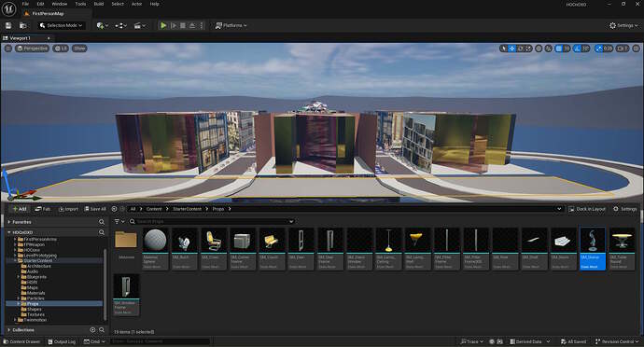The height and width of the screenshot is (347, 644).
Task: Click the Save All button
Action: (95, 209)
